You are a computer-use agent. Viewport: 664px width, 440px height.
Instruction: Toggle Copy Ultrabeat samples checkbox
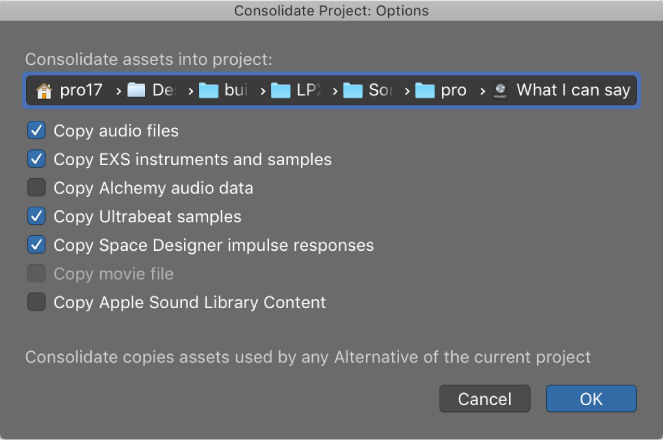coord(36,216)
